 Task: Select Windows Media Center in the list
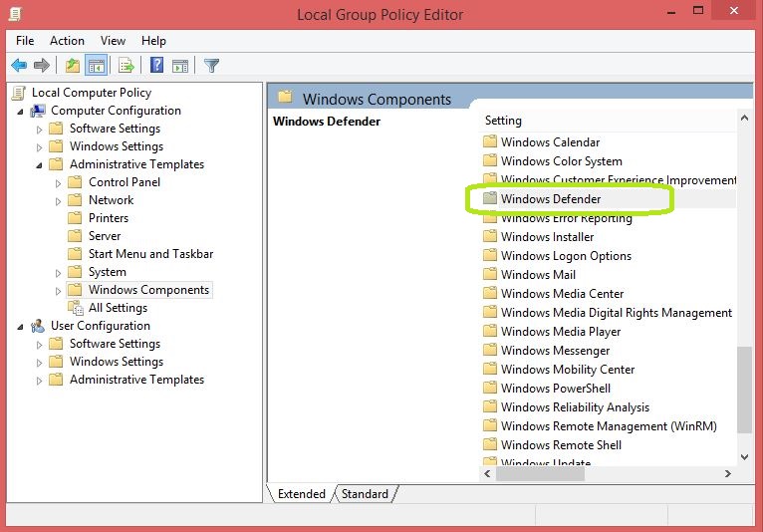562,294
